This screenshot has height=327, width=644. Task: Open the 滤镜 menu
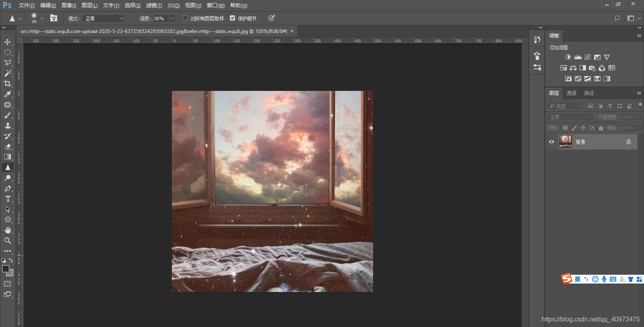click(154, 5)
